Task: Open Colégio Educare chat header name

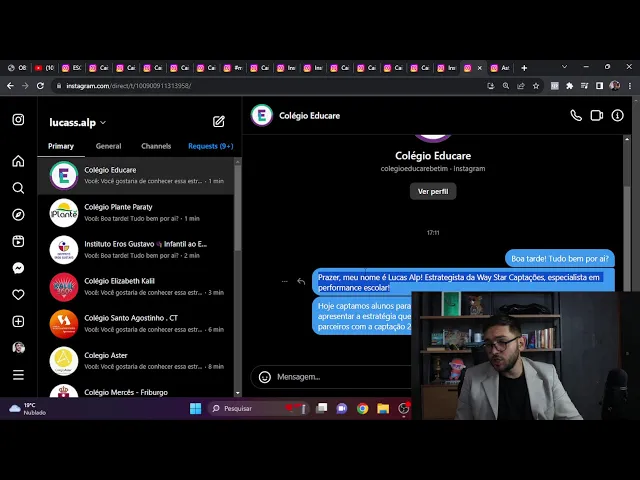Action: [309, 116]
